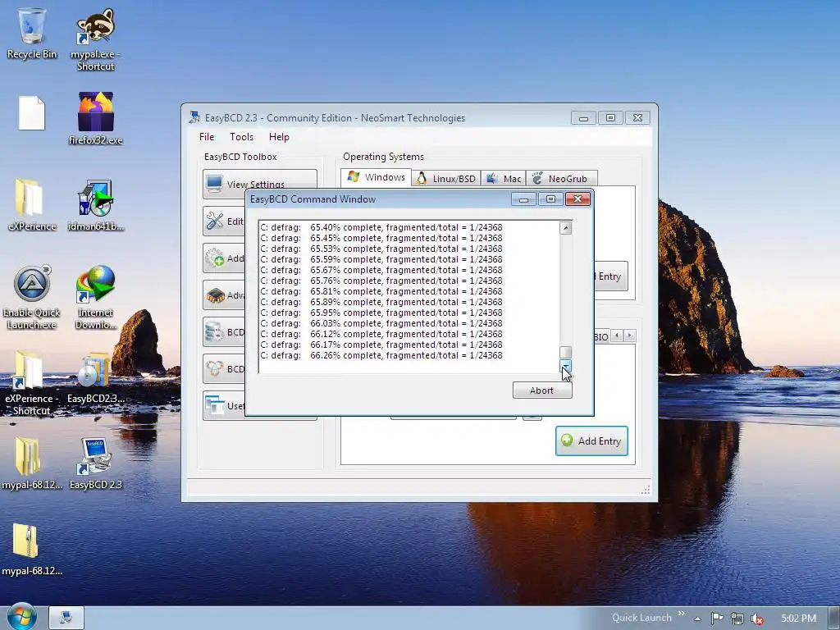Click the tab strip left scroll arrow
The width and height of the screenshot is (840, 630).
pyautogui.click(x=617, y=336)
